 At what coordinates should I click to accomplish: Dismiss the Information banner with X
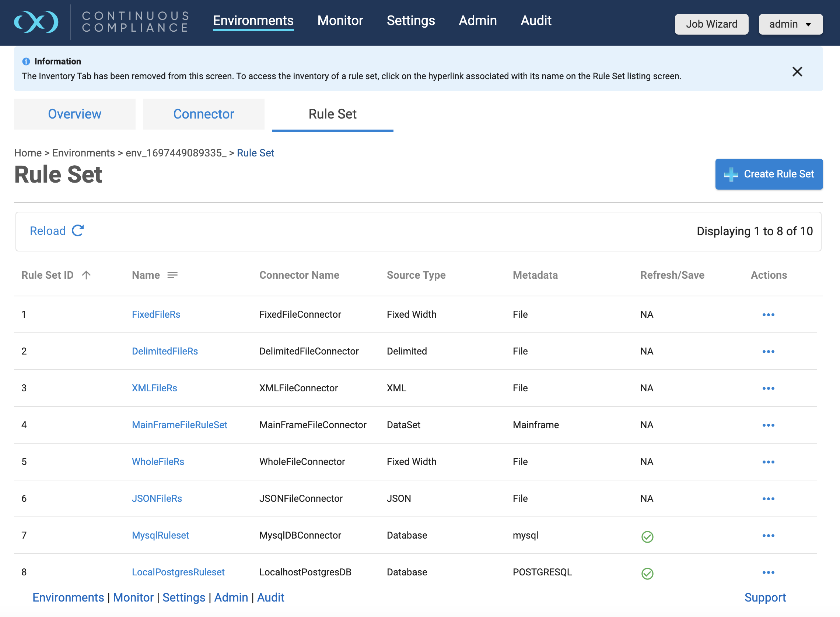pyautogui.click(x=797, y=72)
